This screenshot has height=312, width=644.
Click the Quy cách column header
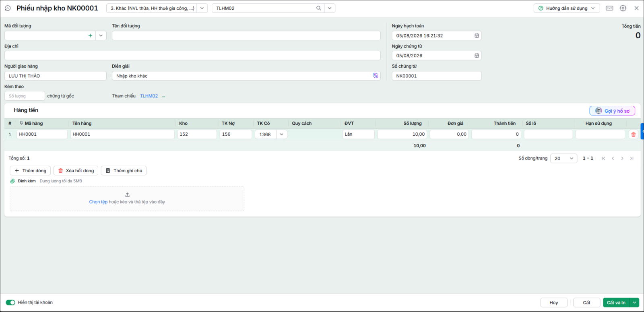pos(302,123)
